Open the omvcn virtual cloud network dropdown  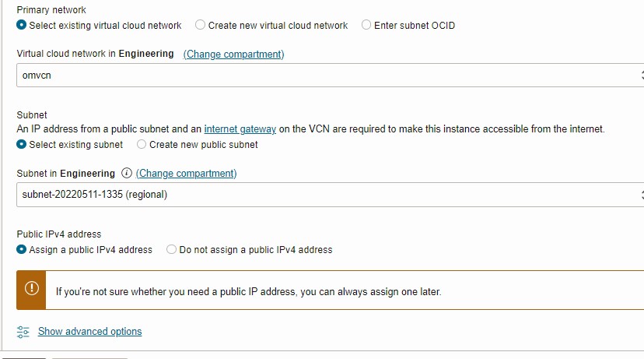[327, 76]
